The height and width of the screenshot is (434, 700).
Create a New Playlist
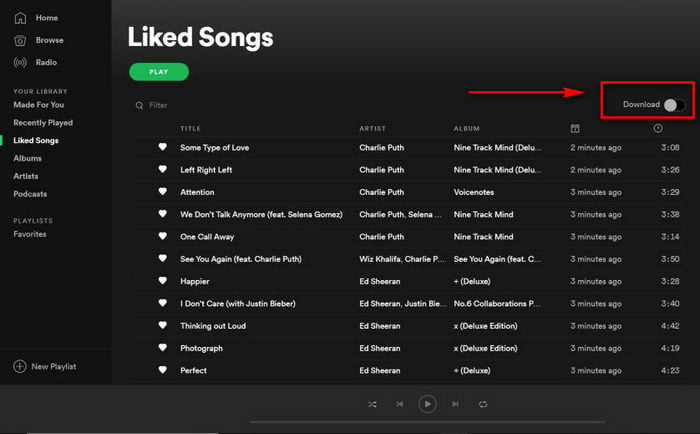(x=54, y=367)
